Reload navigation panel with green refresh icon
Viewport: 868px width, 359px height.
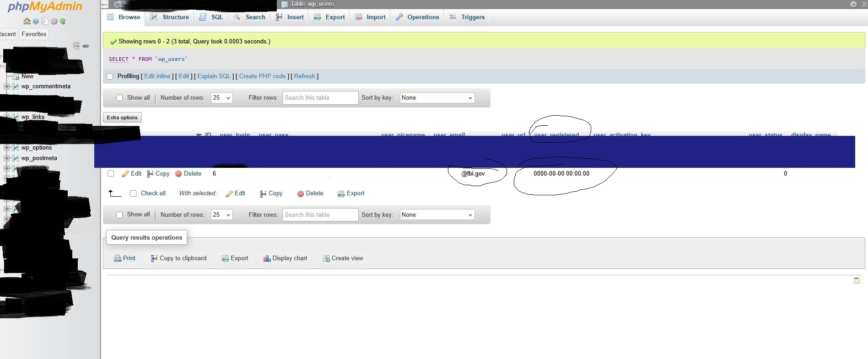[63, 21]
